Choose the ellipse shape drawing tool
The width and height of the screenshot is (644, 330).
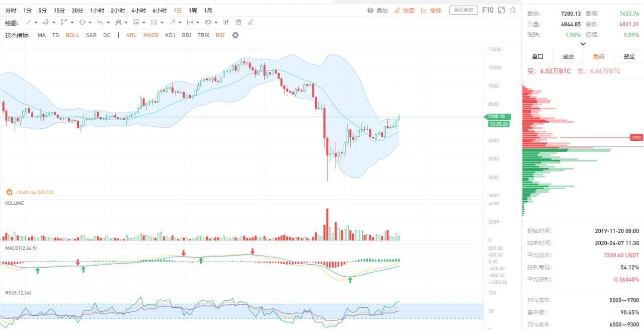tap(82, 23)
